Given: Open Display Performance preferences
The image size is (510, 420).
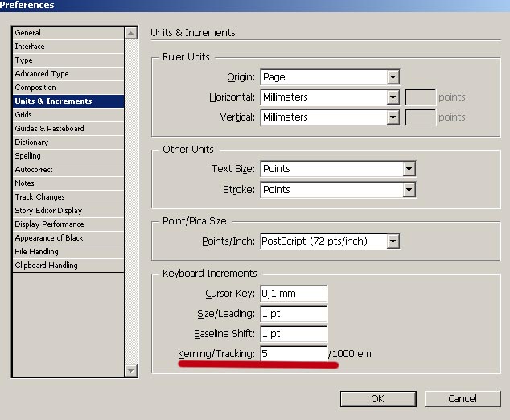Looking at the screenshot, I should click(68, 224).
